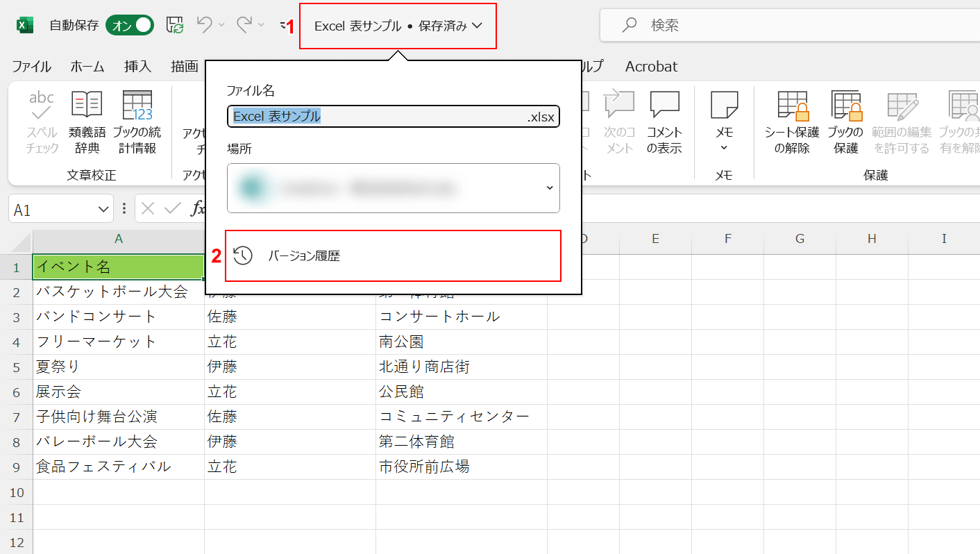Show ブックの統計情報 workbook statistics
Viewport: 980px width, 554px height.
(x=137, y=122)
